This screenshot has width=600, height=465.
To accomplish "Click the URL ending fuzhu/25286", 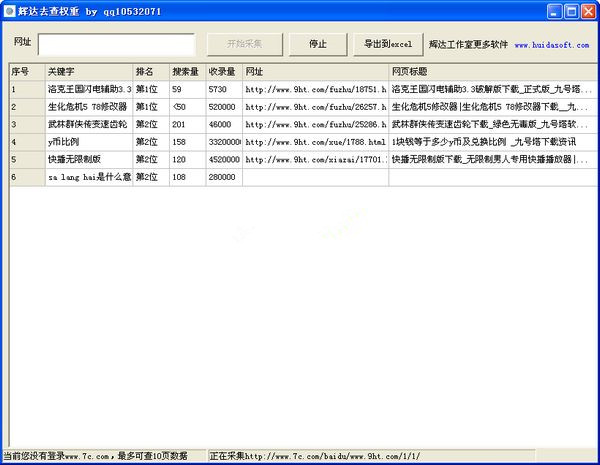I will [x=316, y=124].
